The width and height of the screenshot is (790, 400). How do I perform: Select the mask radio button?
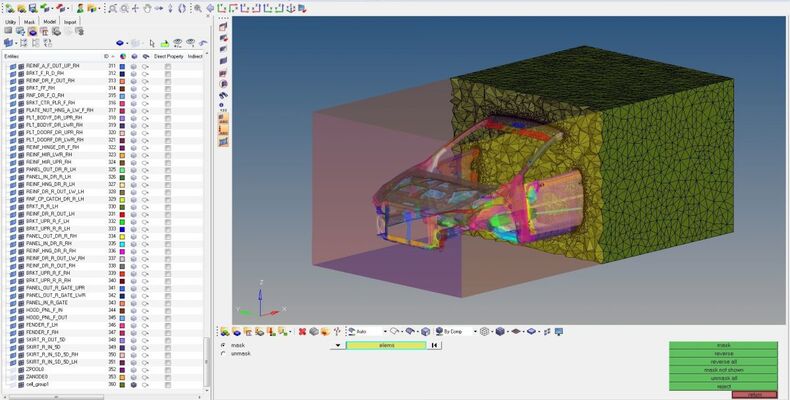(222, 345)
